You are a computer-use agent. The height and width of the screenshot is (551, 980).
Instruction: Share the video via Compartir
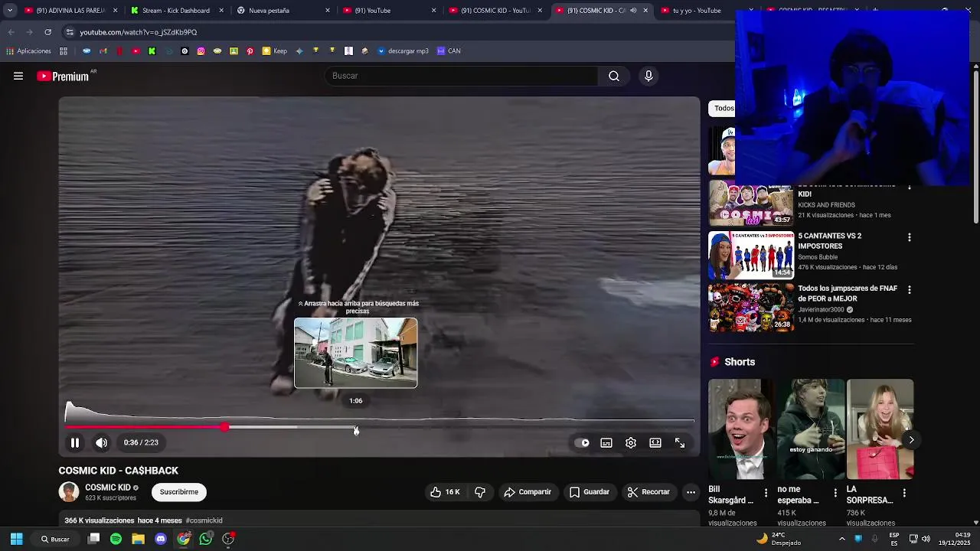(528, 492)
